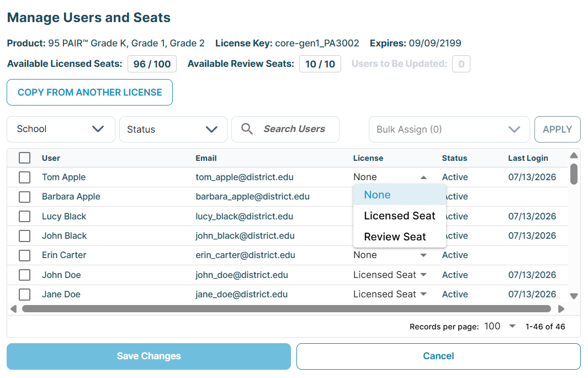Click email tom_apple@district.edu

click(245, 177)
